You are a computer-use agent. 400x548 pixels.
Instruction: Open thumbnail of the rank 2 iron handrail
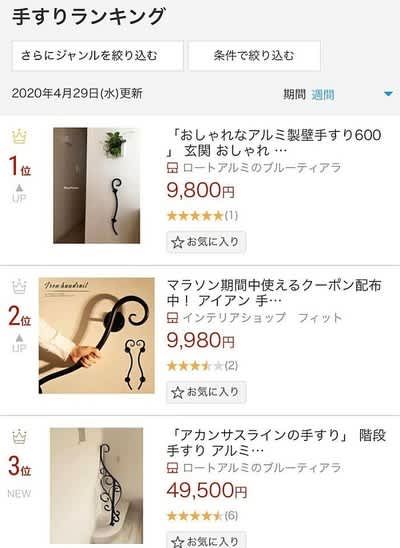[96, 336]
